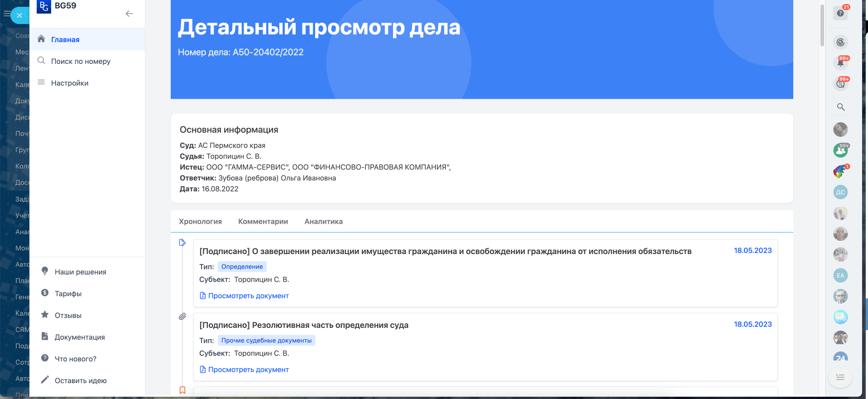Click the star icon beside Отзывы
The height and width of the screenshot is (399, 868).
pyautogui.click(x=45, y=314)
